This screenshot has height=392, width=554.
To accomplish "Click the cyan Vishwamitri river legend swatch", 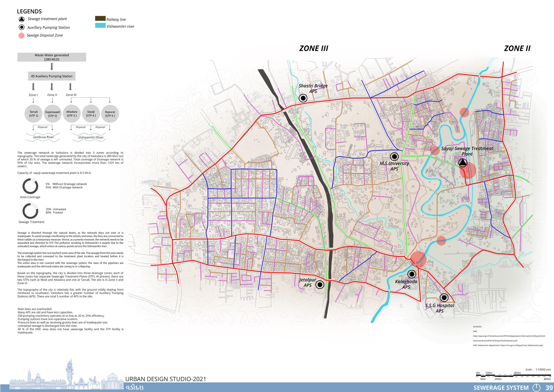I will pos(100,26).
